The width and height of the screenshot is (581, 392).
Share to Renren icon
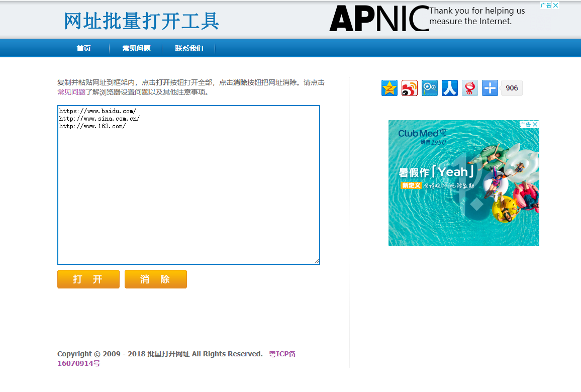[x=449, y=88]
